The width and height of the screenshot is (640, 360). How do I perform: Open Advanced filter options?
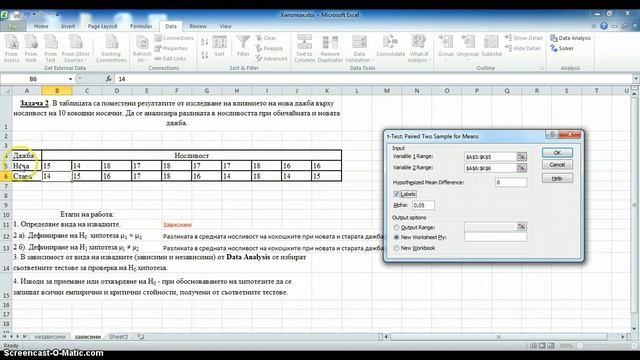point(271,58)
